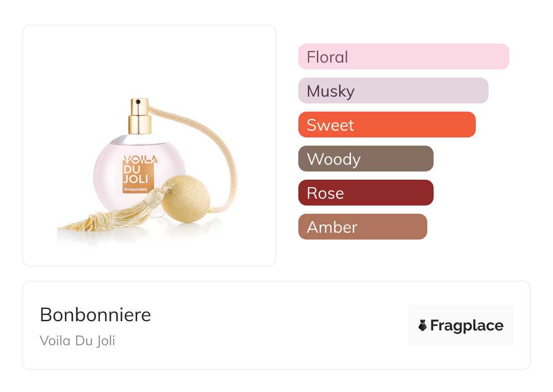553x392 pixels.
Task: Click the Fragplace perfume bottle logo icon
Action: (423, 325)
